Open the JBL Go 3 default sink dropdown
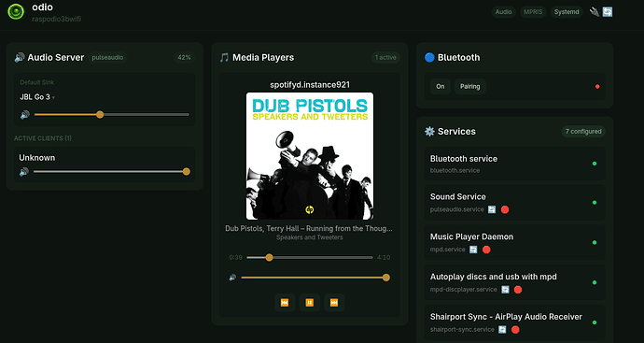The width and height of the screenshot is (644, 343). tap(37, 97)
